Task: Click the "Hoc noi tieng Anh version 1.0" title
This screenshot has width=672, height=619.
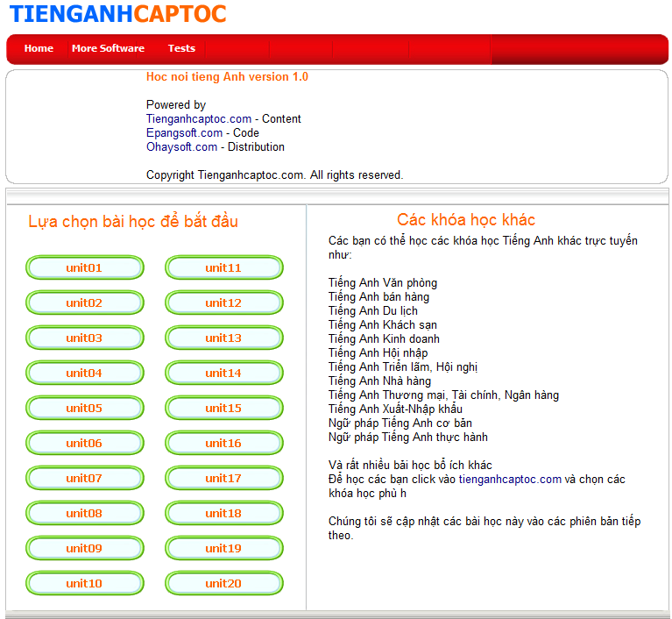Action: [x=227, y=77]
